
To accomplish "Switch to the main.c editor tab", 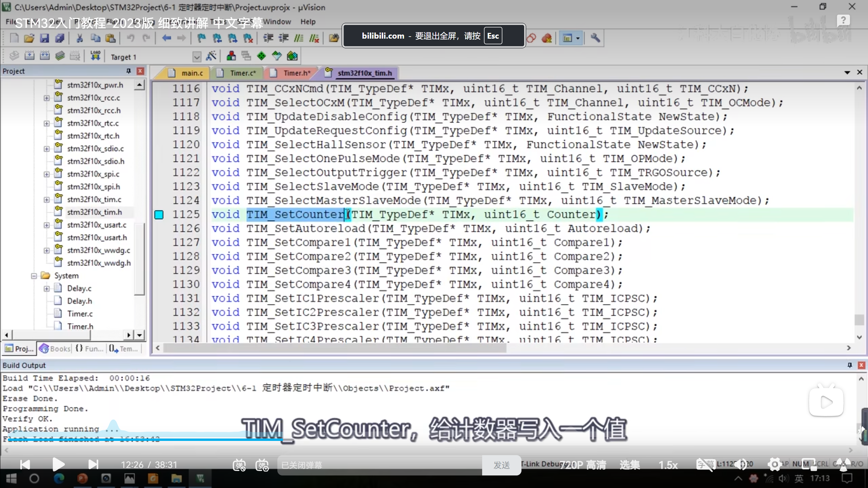I will pos(192,73).
